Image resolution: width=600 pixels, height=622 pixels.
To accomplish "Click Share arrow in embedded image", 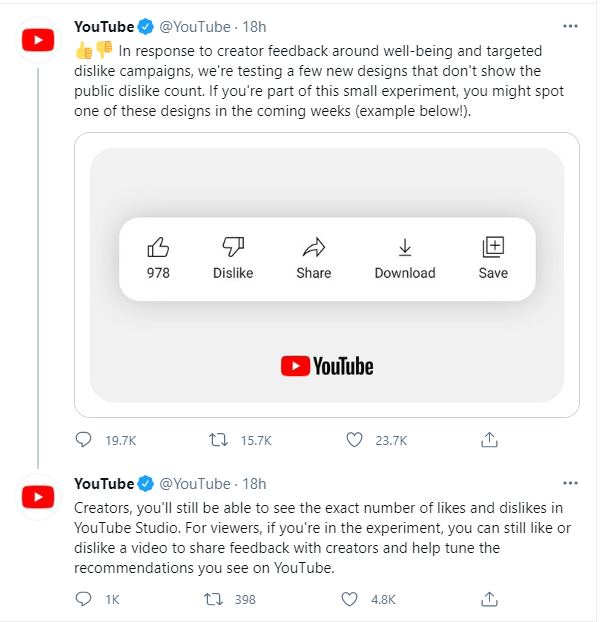I will point(314,247).
